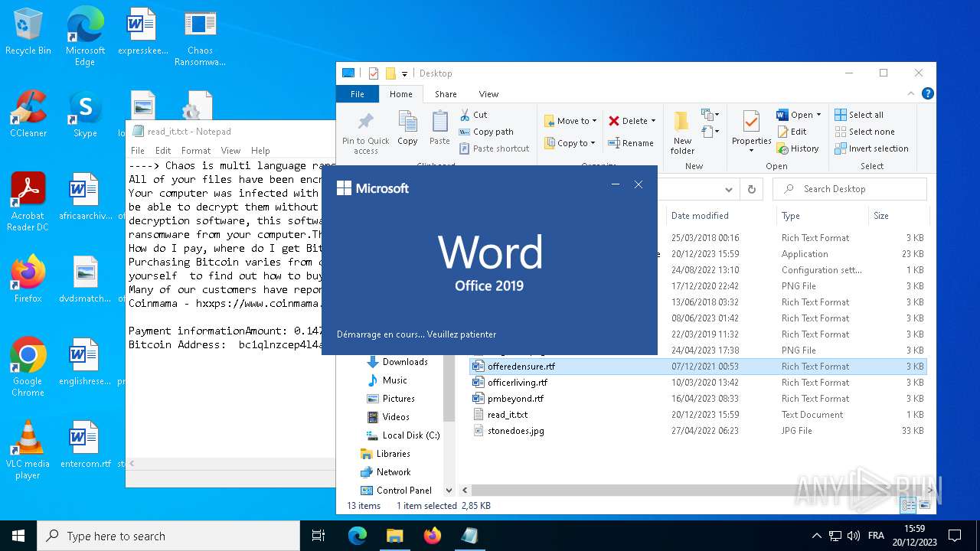Switch to large icons view layout
This screenshot has width=980, height=551.
click(x=924, y=505)
